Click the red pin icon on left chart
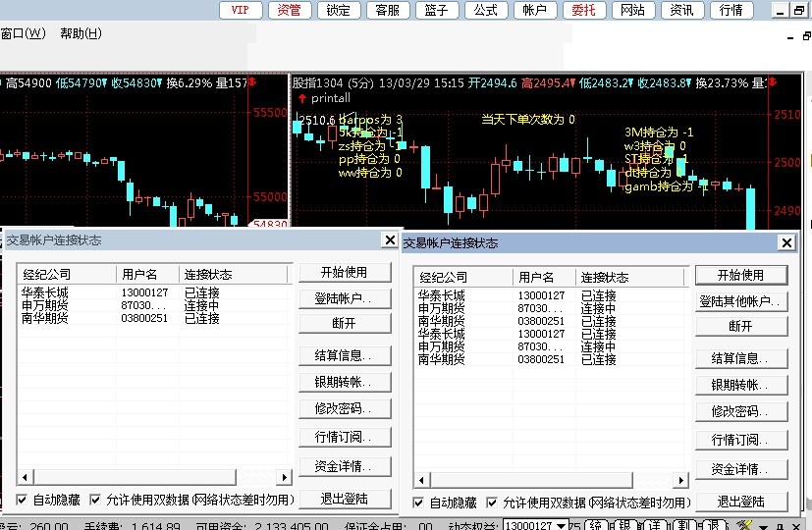 [251, 82]
